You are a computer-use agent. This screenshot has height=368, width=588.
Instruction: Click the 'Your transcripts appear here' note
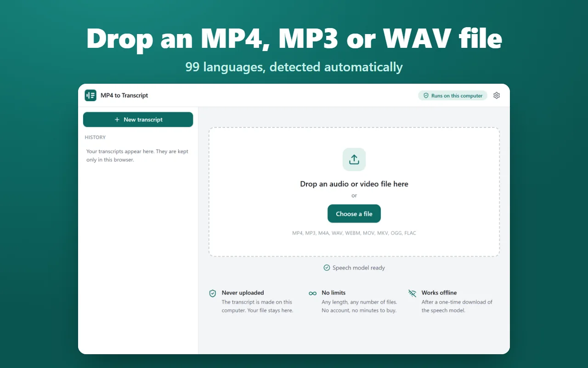click(137, 155)
